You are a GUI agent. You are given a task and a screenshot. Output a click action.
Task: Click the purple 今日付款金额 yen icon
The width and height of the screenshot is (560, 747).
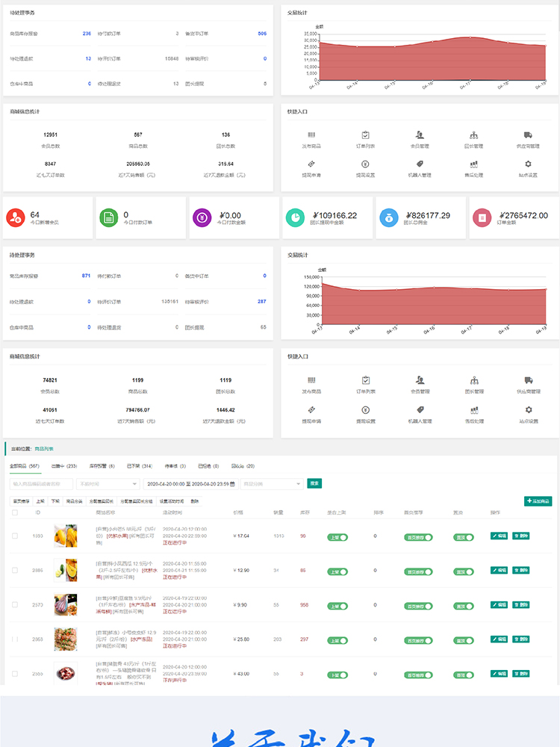pyautogui.click(x=202, y=217)
